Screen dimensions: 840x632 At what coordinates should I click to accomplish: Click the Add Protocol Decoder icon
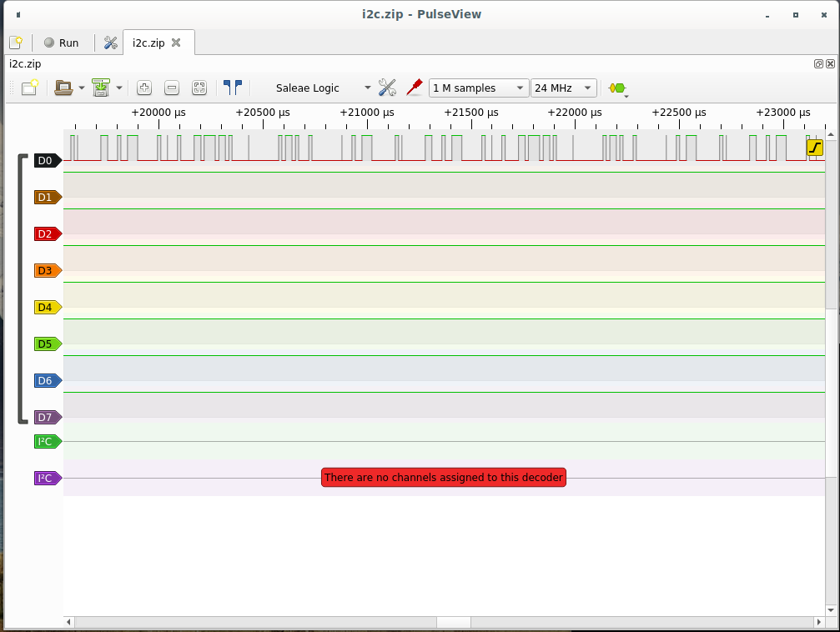pos(617,88)
